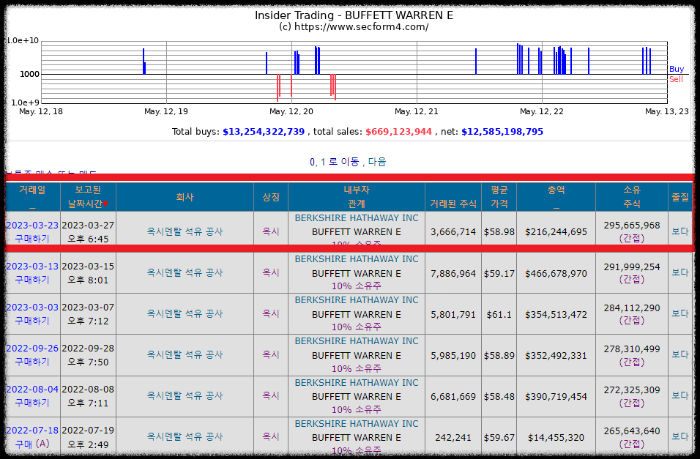Click 보다 view link in the 295,665,968 row
700x459 pixels.
click(x=680, y=231)
